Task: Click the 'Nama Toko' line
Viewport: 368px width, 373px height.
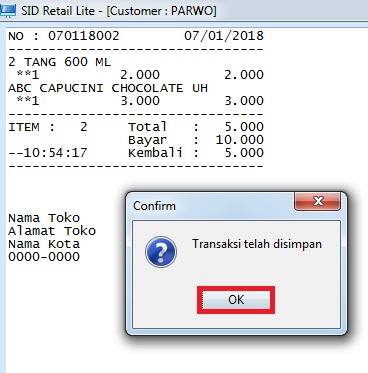Action: click(x=44, y=218)
